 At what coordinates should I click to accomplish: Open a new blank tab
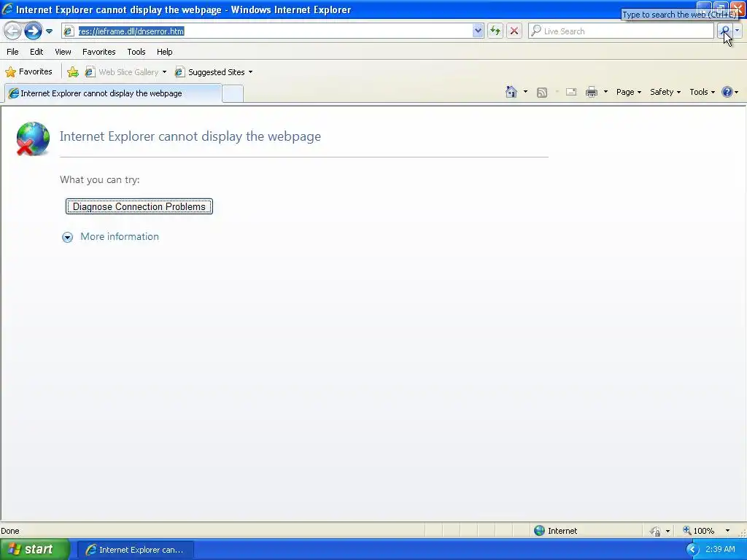pyautogui.click(x=233, y=94)
